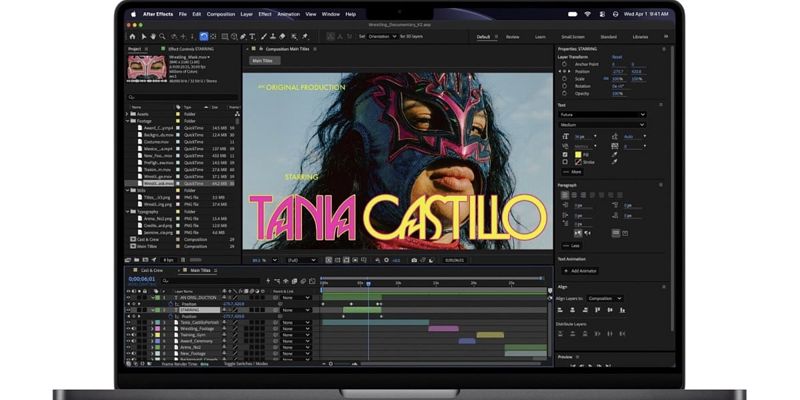This screenshot has height=400, width=800.
Task: Open Parent dropdown for Training_Gym layer
Action: coord(296,335)
